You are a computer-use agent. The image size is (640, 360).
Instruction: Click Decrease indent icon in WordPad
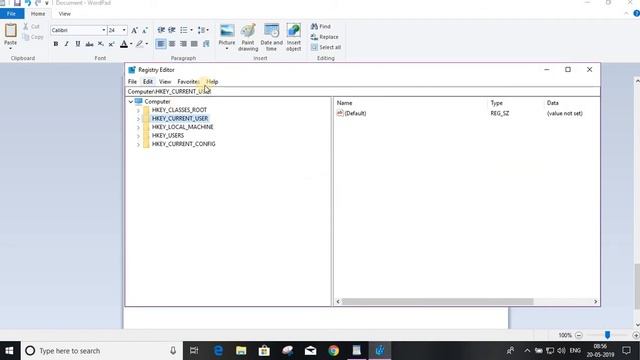(x=161, y=30)
